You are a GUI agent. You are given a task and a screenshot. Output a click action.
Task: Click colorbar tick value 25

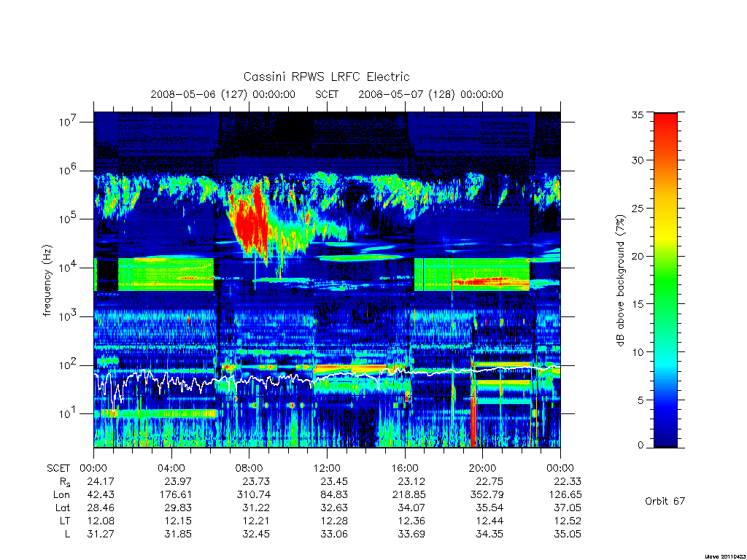(638, 208)
